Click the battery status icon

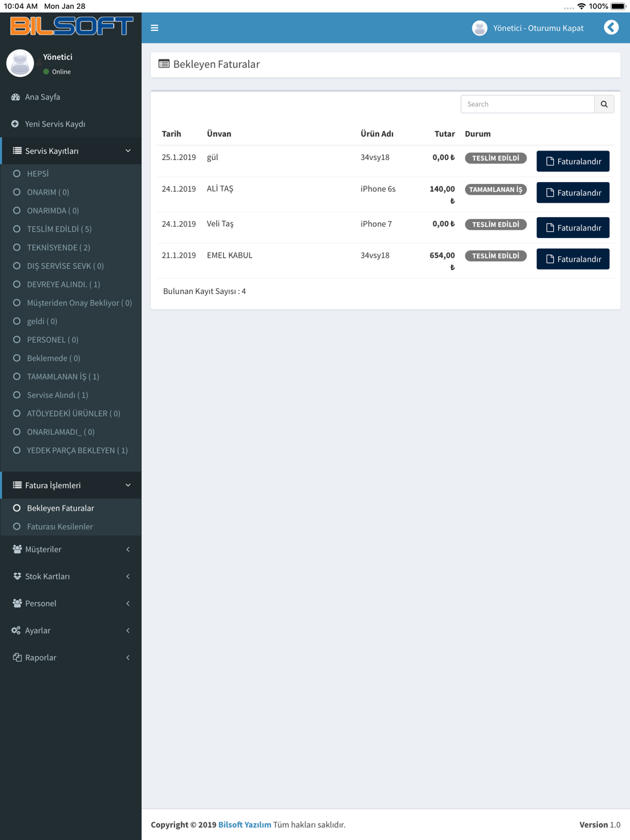(618, 6)
